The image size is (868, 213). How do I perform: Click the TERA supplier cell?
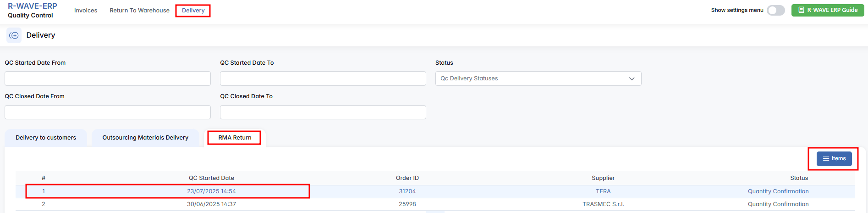[603, 191]
